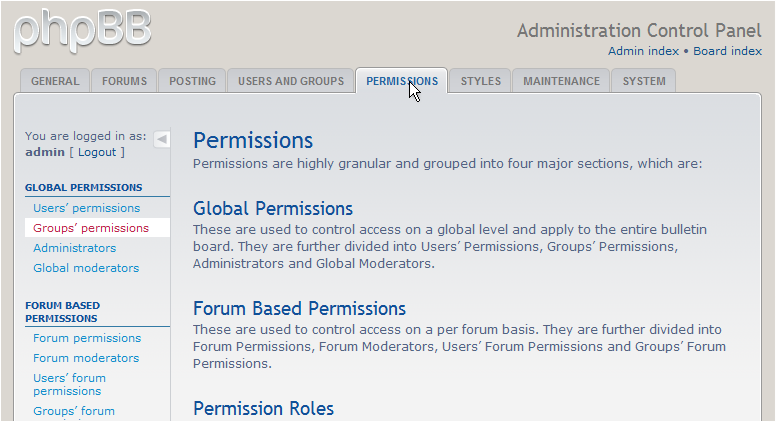This screenshot has height=422, width=776.
Task: Open the Styles tab
Action: 481,81
